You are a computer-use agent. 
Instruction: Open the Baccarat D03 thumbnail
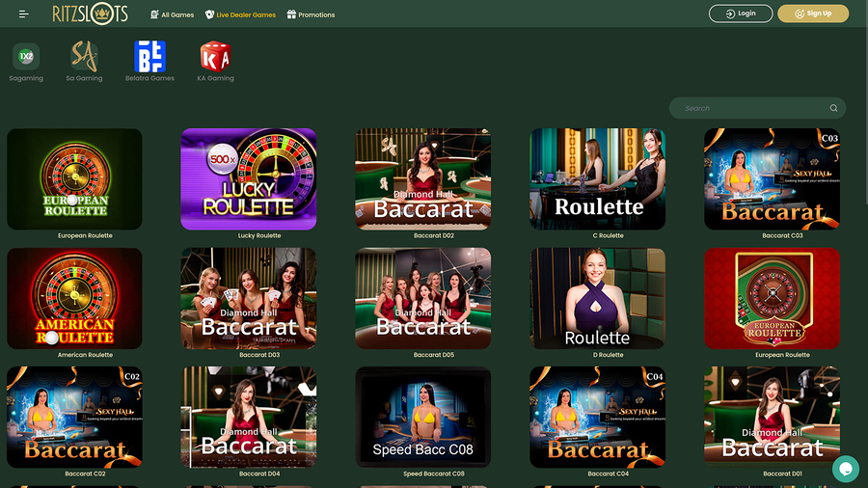tap(249, 298)
